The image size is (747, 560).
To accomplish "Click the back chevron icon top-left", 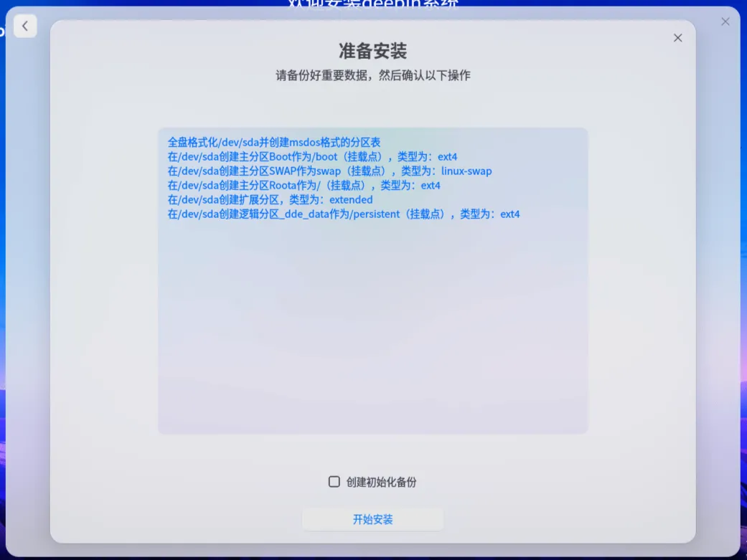I will point(25,26).
